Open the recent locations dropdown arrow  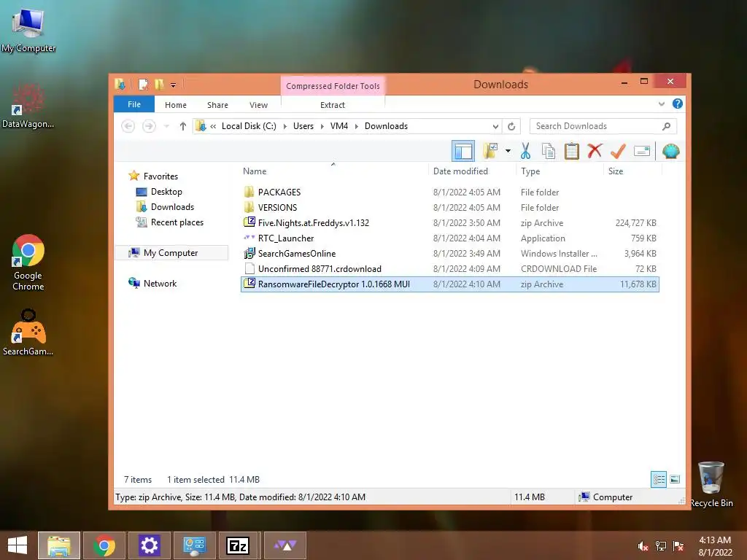pos(166,126)
